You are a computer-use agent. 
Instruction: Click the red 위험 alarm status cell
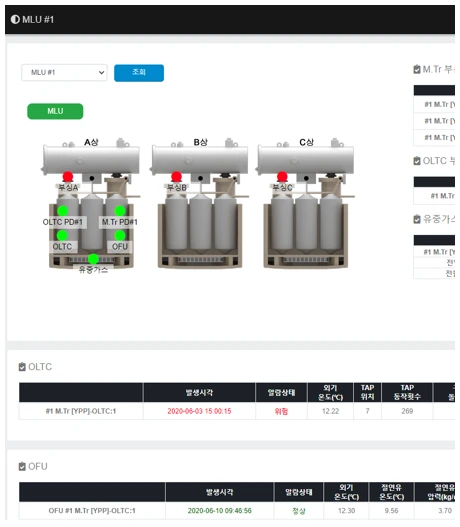[x=281, y=411]
